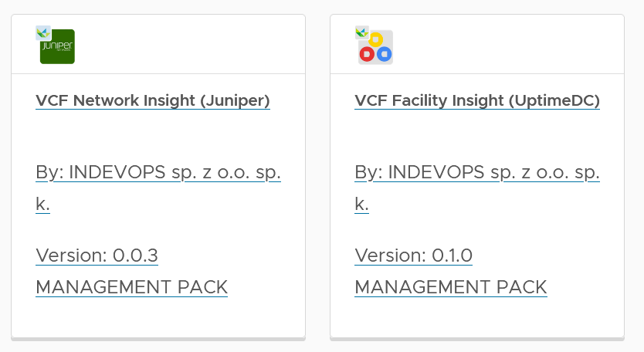Click the red circle in the UptimeDC logo
The width and height of the screenshot is (644, 352).
click(x=368, y=55)
